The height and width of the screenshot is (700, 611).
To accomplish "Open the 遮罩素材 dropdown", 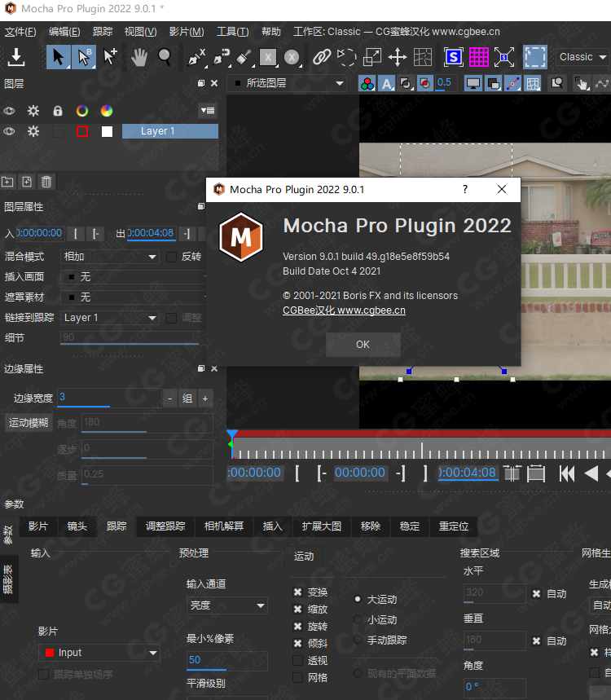I will click(133, 297).
